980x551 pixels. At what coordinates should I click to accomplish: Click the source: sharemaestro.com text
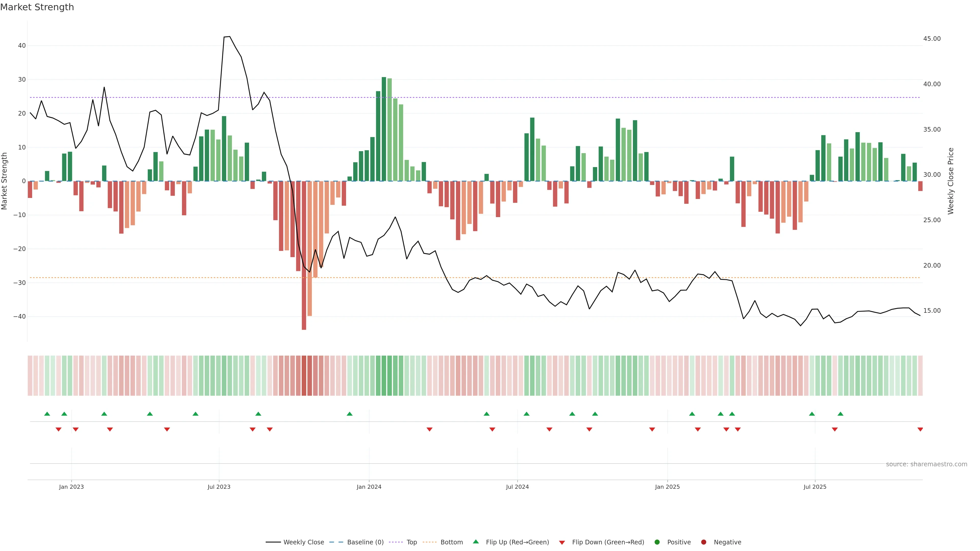[926, 464]
